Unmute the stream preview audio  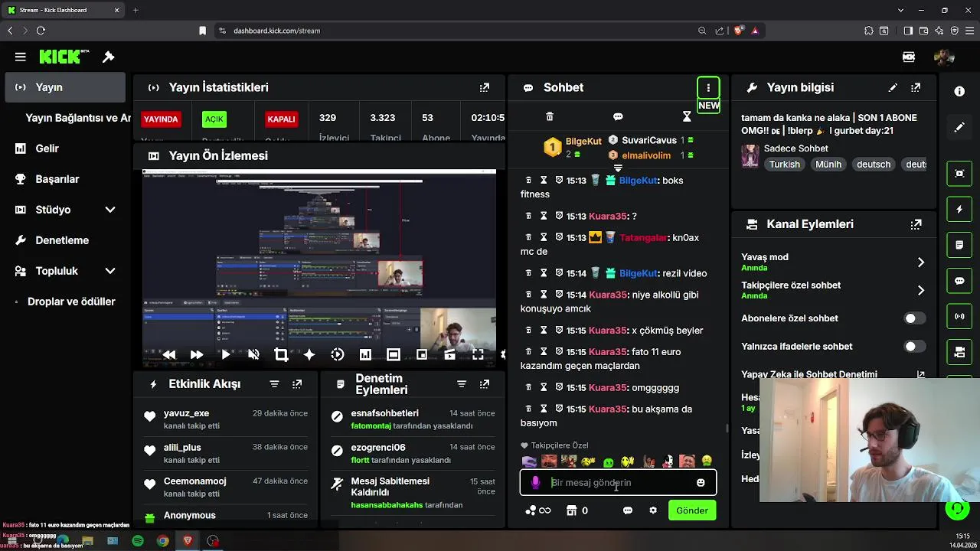coord(253,354)
